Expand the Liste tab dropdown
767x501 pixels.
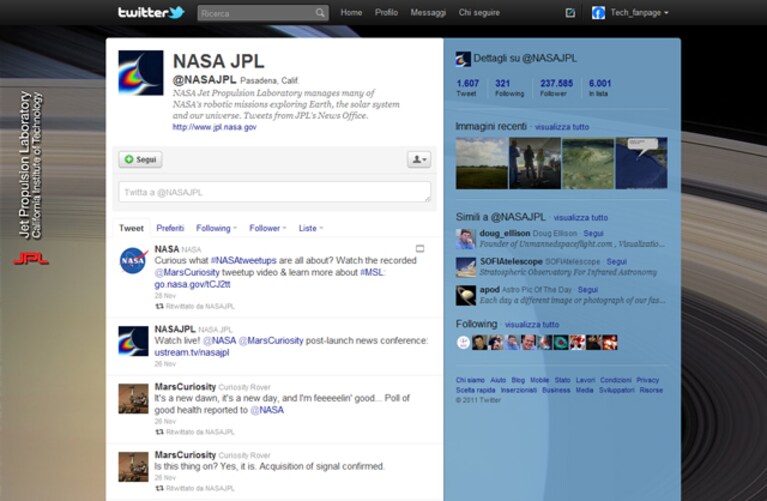pyautogui.click(x=311, y=228)
